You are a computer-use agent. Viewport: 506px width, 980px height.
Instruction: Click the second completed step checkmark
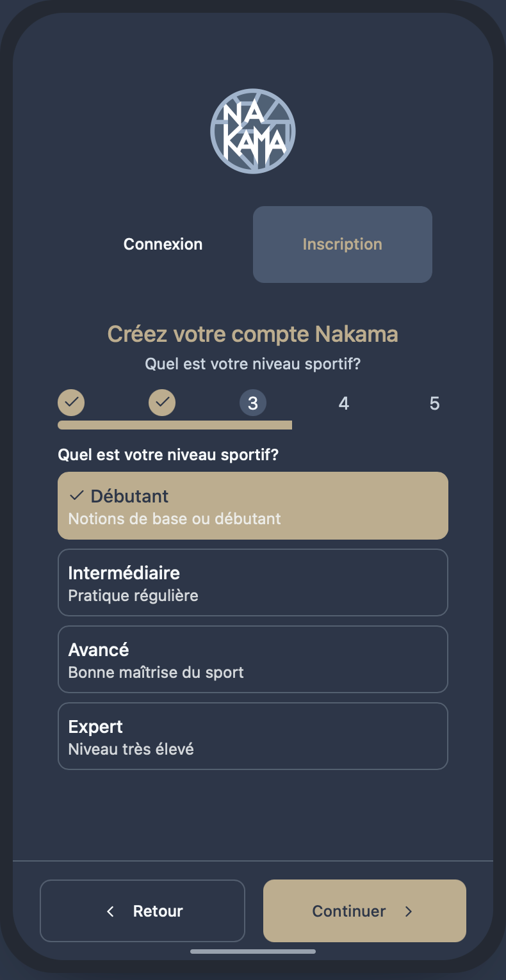pos(162,403)
